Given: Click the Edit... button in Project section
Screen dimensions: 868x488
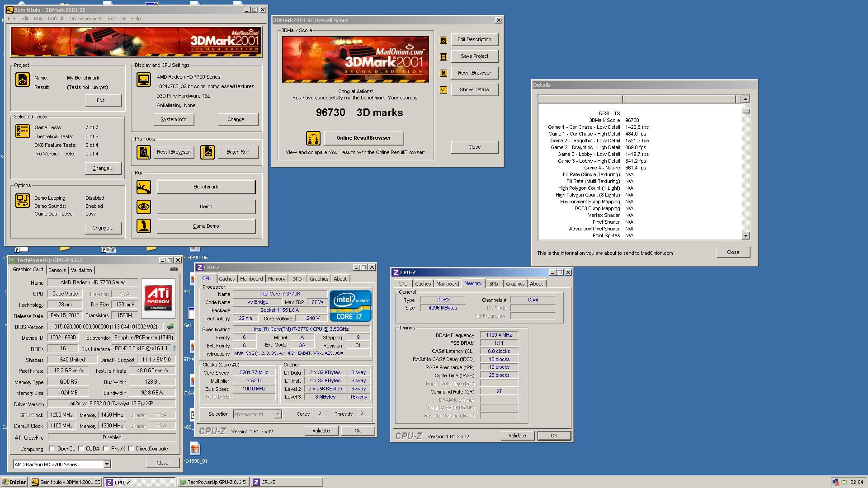Looking at the screenshot, I should [103, 101].
